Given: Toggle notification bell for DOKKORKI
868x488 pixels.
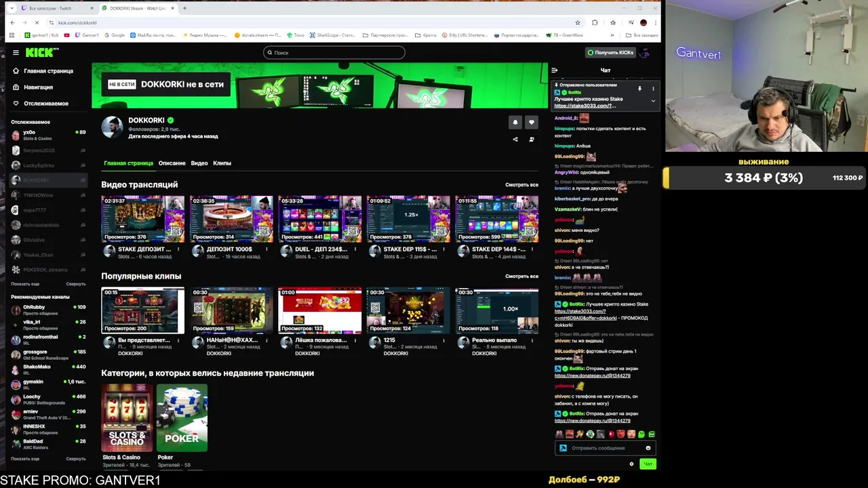Looking at the screenshot, I should click(515, 122).
